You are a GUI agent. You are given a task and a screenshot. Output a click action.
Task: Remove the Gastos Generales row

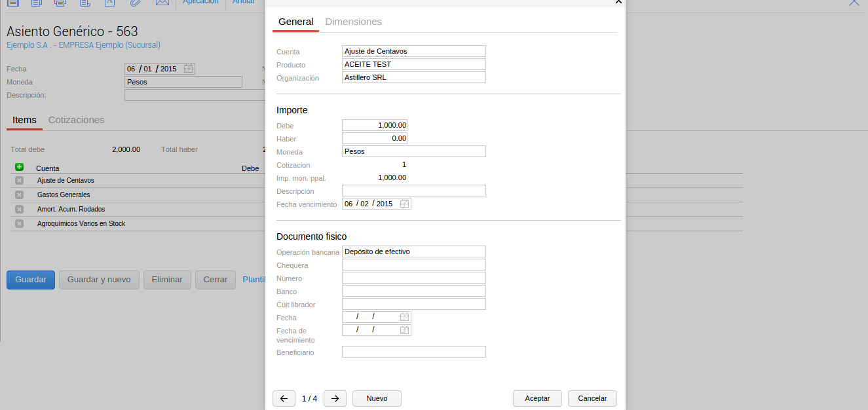pos(19,195)
